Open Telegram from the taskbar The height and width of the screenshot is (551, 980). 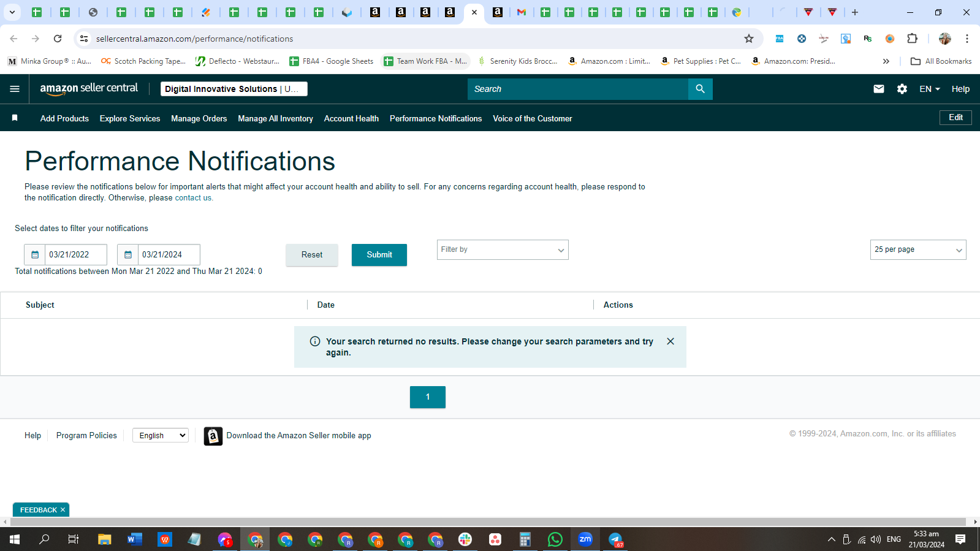click(615, 539)
